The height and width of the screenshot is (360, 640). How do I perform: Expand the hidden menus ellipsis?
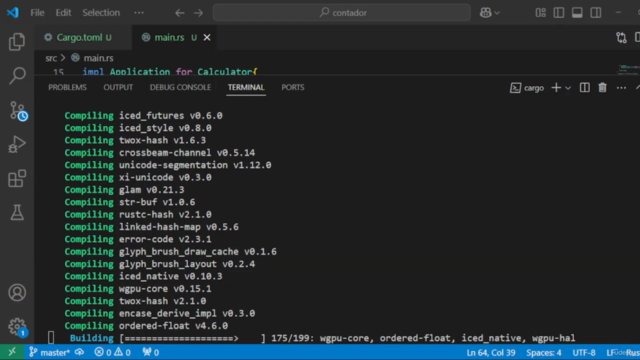click(139, 13)
